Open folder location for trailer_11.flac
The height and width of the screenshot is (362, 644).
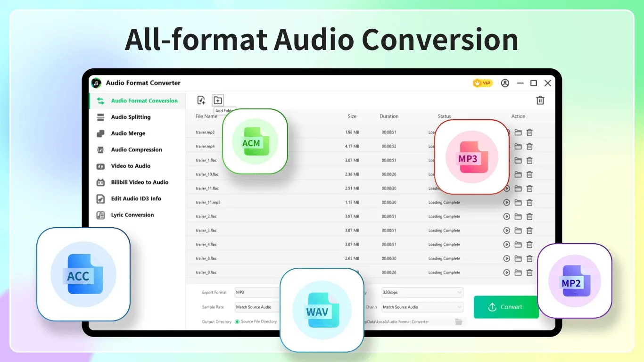(x=518, y=189)
